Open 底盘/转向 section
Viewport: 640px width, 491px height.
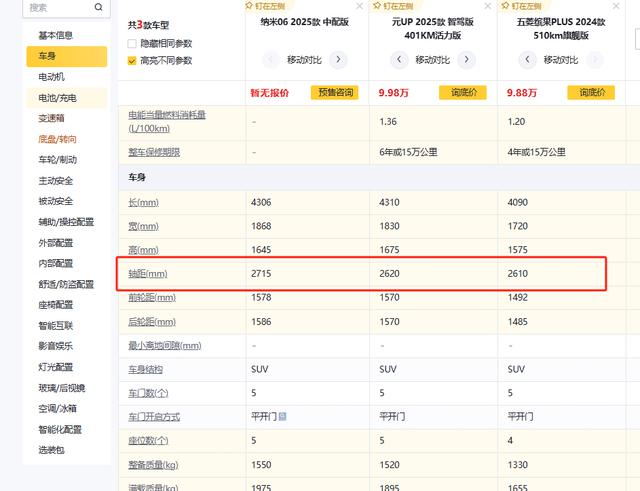point(57,139)
